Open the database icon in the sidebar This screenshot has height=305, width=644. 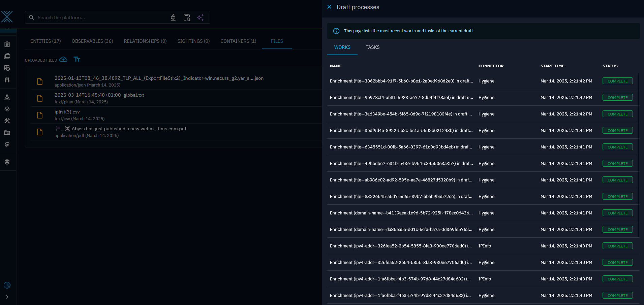[x=7, y=162]
